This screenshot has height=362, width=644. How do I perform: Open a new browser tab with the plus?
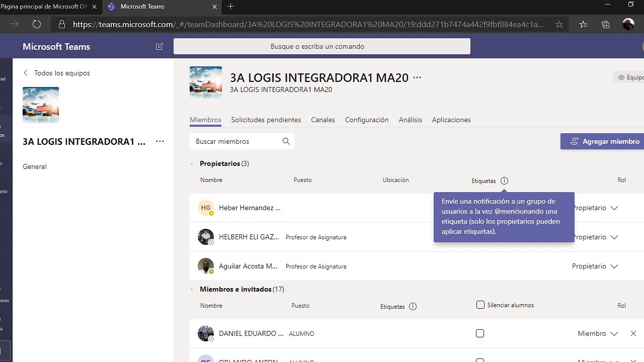[x=230, y=7]
